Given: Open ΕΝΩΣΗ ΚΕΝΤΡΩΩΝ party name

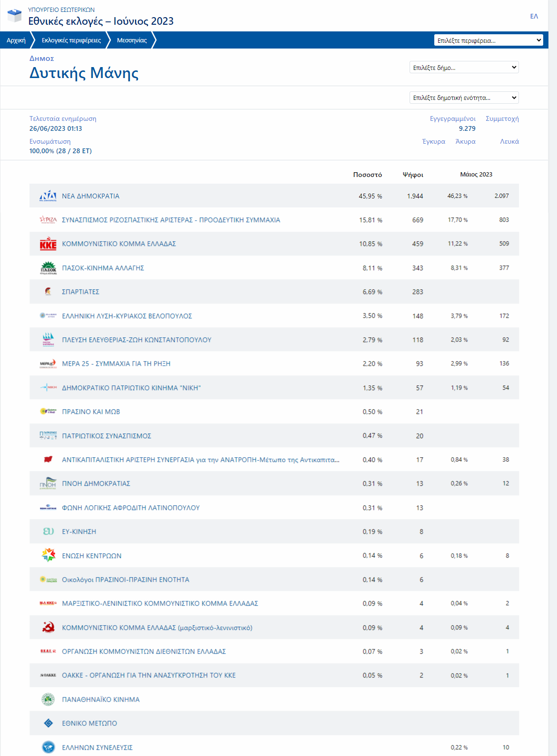Looking at the screenshot, I should point(92,556).
